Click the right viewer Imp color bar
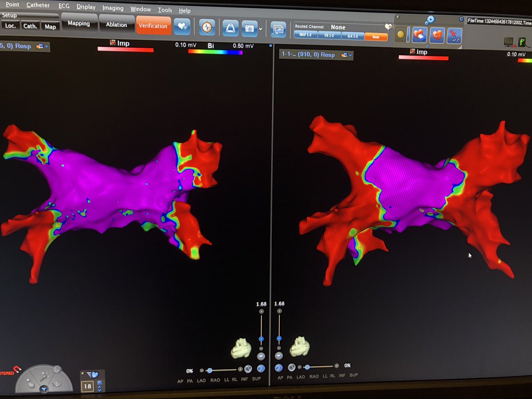The image size is (532, 399). pyautogui.click(x=423, y=58)
